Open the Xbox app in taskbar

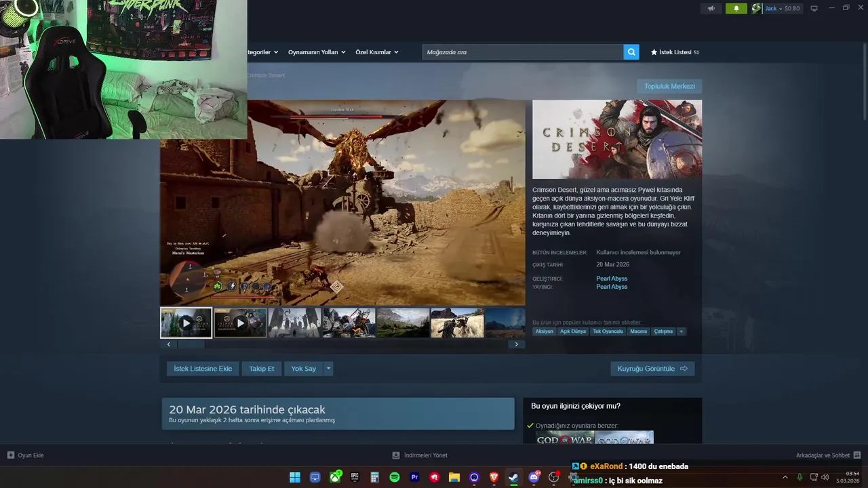[335, 477]
